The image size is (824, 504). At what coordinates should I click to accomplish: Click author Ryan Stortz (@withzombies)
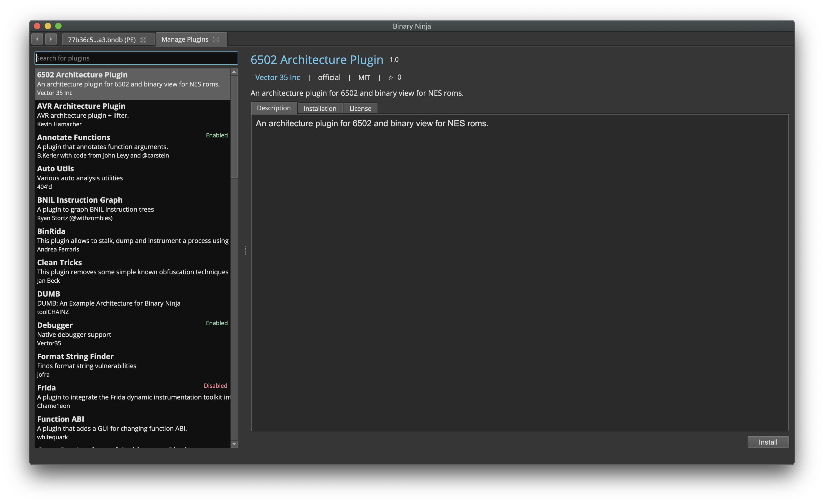coord(75,218)
